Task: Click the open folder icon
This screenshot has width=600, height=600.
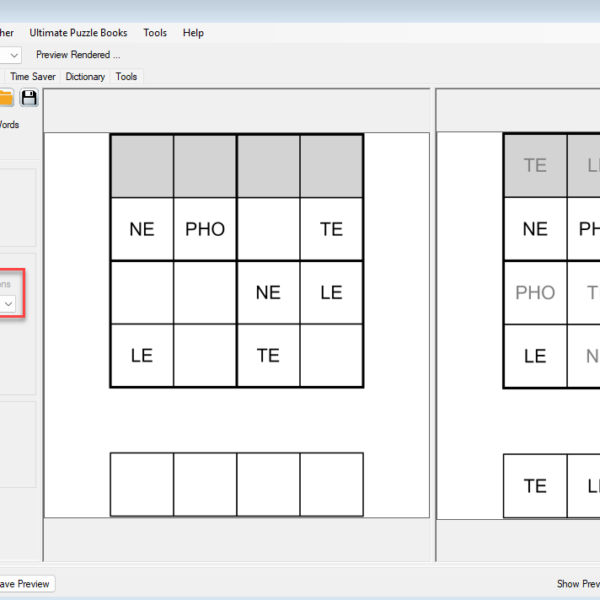Action: point(6,97)
